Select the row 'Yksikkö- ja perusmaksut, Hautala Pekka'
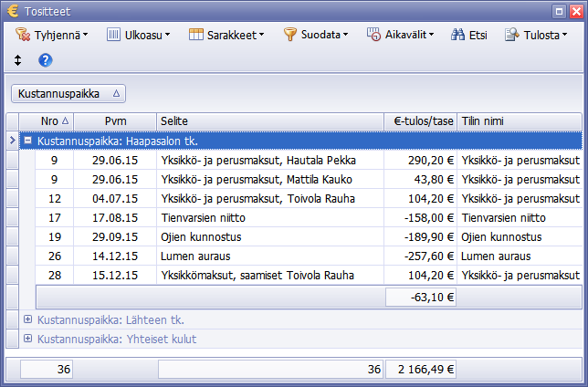The image size is (588, 387). click(x=309, y=160)
